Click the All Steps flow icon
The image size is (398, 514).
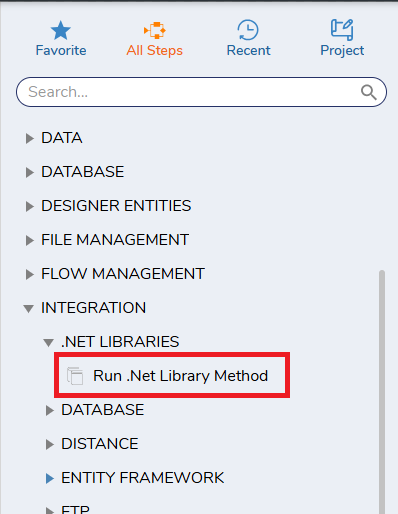tap(155, 30)
